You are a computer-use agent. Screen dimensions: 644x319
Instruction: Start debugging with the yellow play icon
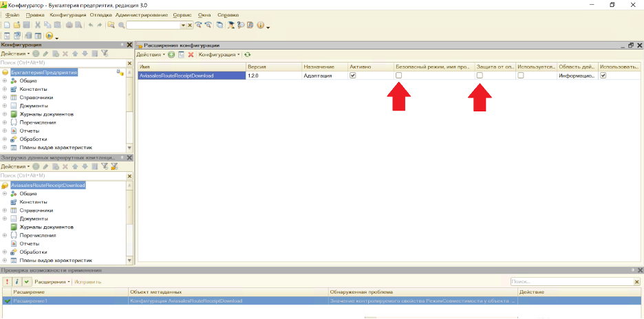point(50,36)
